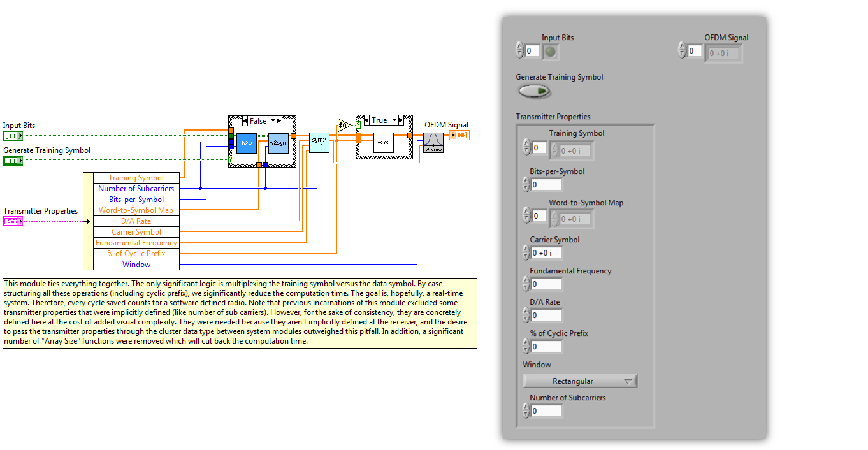Click the % of Cyclic Prefix field
This screenshot has height=450, width=868.
click(546, 347)
